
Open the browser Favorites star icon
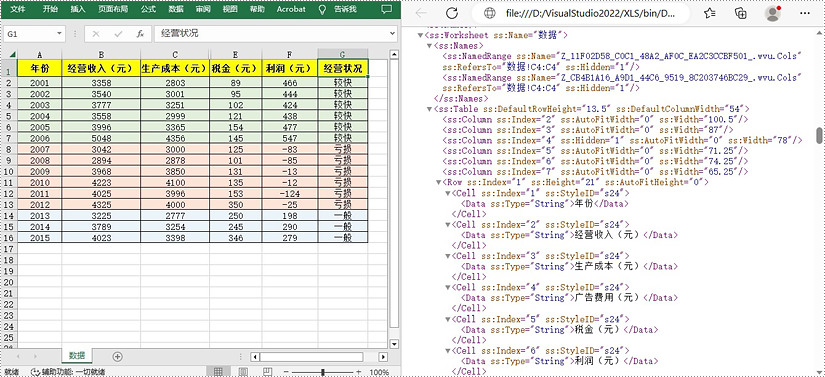pyautogui.click(x=710, y=13)
